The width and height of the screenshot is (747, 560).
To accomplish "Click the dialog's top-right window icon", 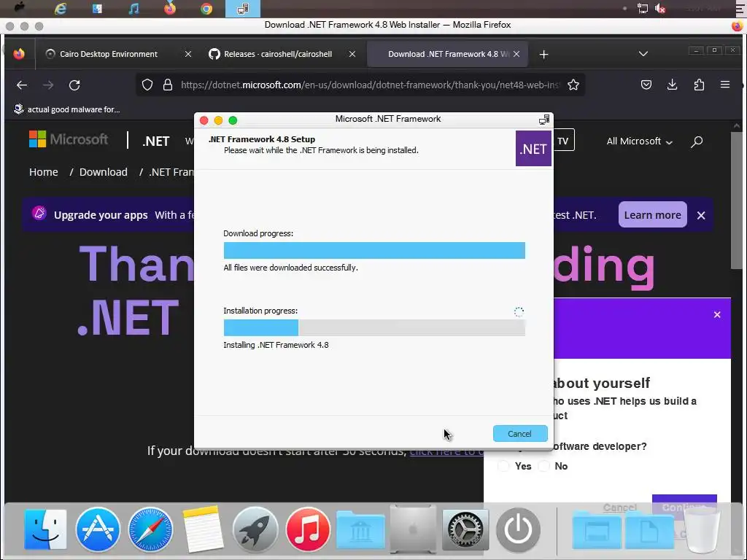I will pyautogui.click(x=543, y=120).
